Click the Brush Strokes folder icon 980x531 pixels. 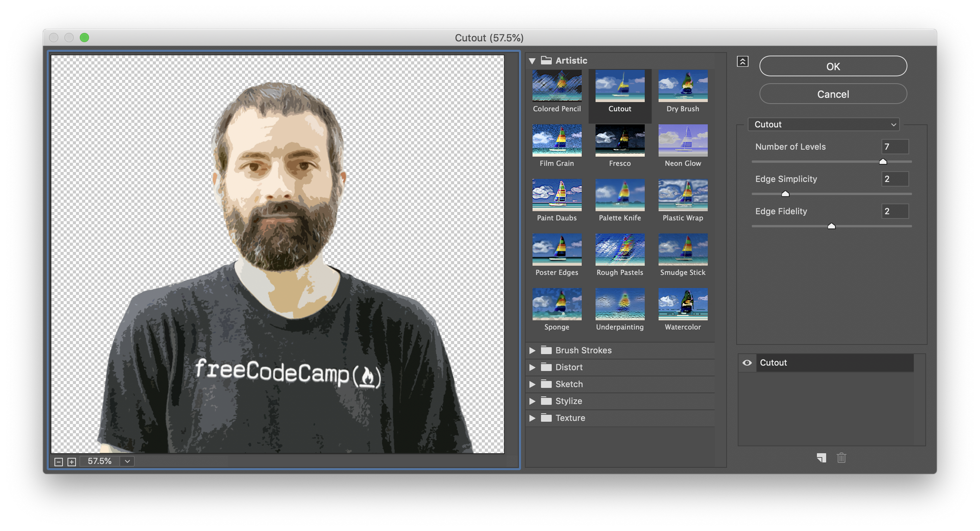pyautogui.click(x=546, y=350)
